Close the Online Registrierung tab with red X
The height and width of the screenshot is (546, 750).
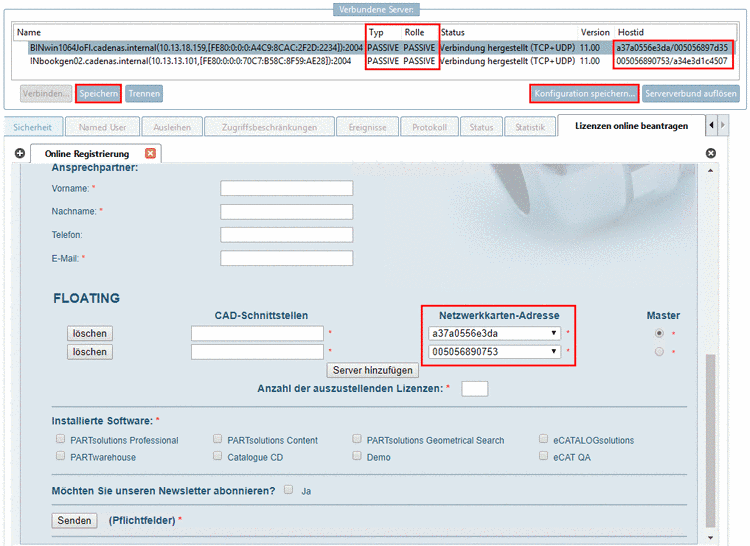(x=150, y=153)
